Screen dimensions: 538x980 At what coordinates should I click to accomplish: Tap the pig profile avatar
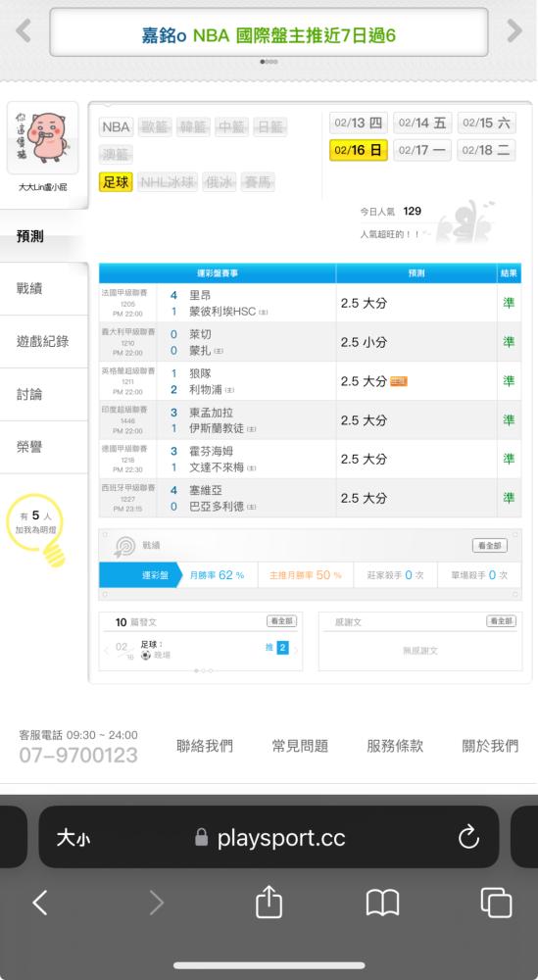[x=43, y=138]
